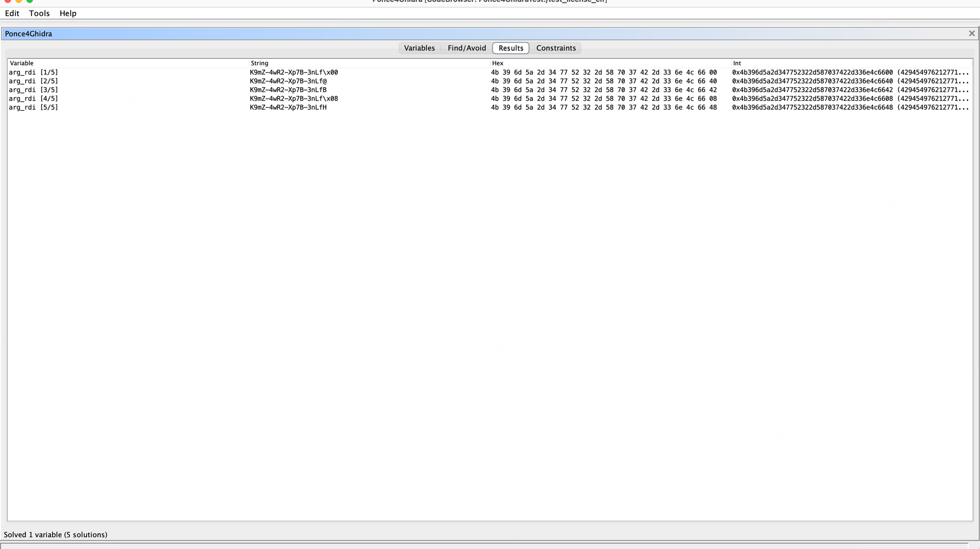Screen dimensions: 980x549
Task: Switch to the Constraints tab
Action: [556, 48]
